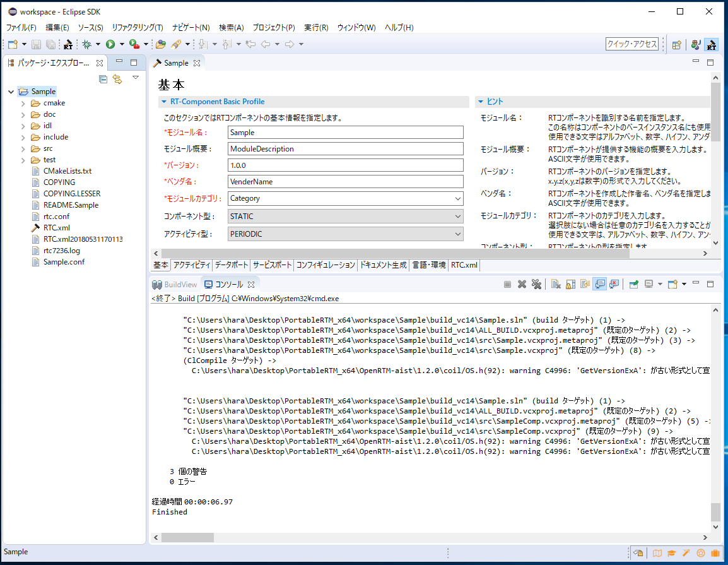The width and height of the screenshot is (728, 565).
Task: Toggle Show Console on Standard Out change
Action: click(x=600, y=284)
